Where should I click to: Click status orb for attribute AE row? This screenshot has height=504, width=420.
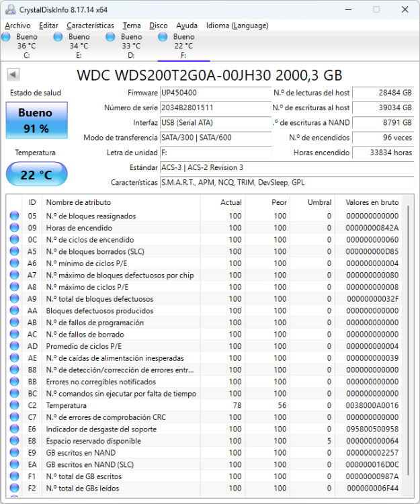(x=15, y=358)
